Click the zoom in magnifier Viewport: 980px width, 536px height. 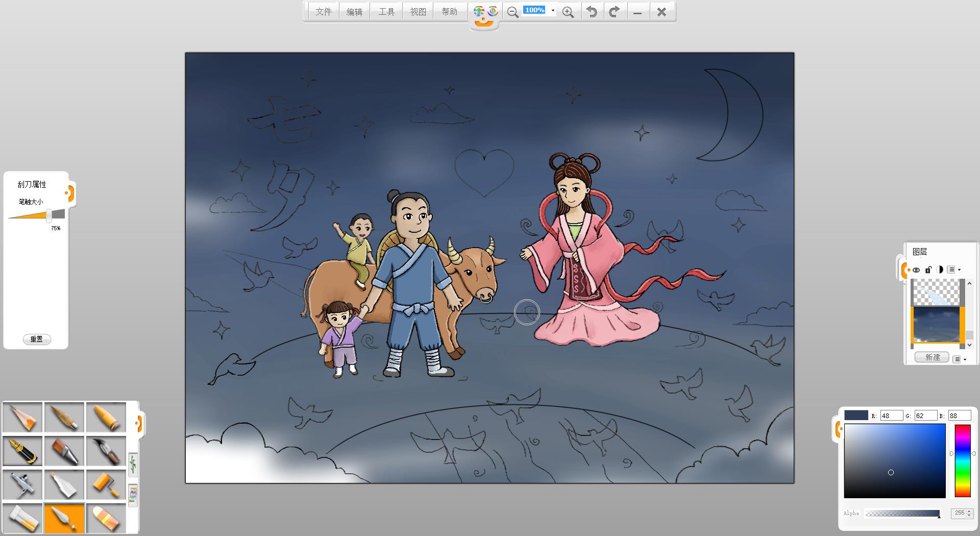pos(568,12)
